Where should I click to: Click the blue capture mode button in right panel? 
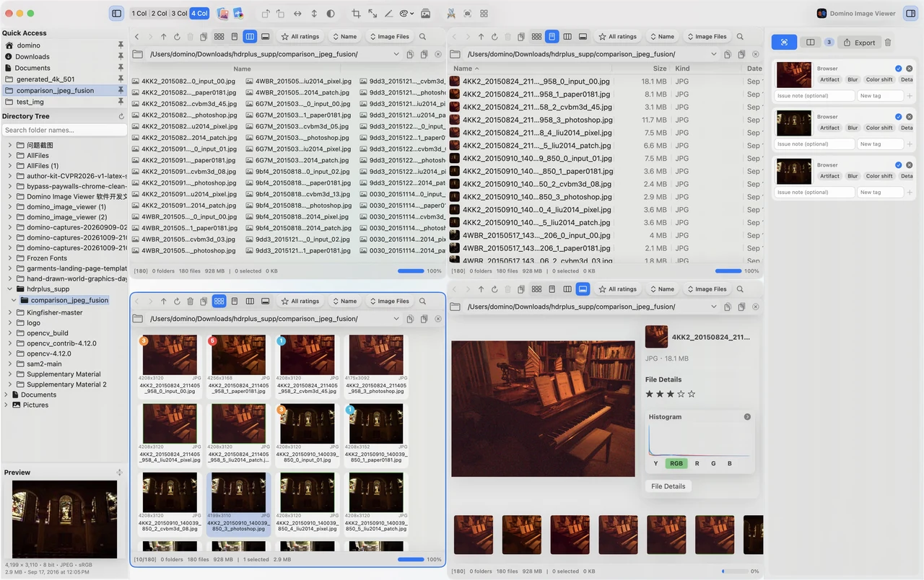pos(784,43)
